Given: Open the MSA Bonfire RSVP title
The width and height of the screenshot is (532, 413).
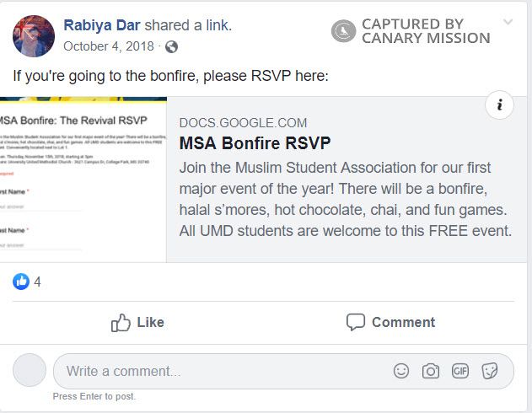Looking at the screenshot, I should coord(255,143).
